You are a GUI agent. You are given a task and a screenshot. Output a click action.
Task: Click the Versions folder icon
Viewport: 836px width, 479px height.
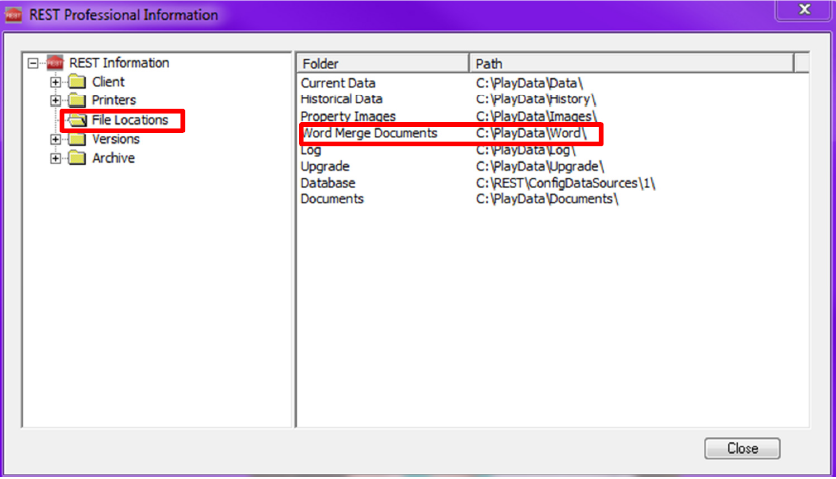point(77,139)
